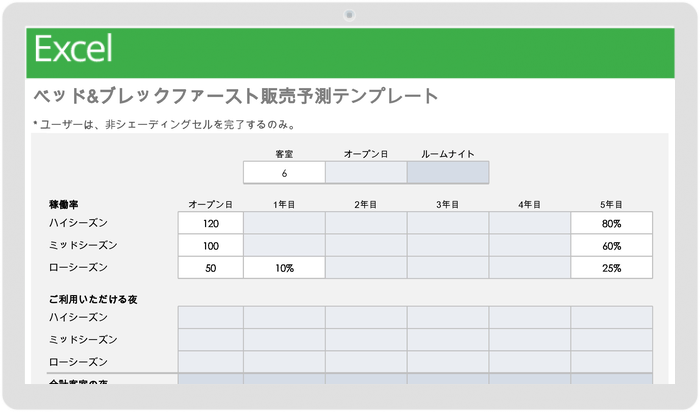700x412 pixels.
Task: Click the 2年目 column header
Action: point(366,204)
